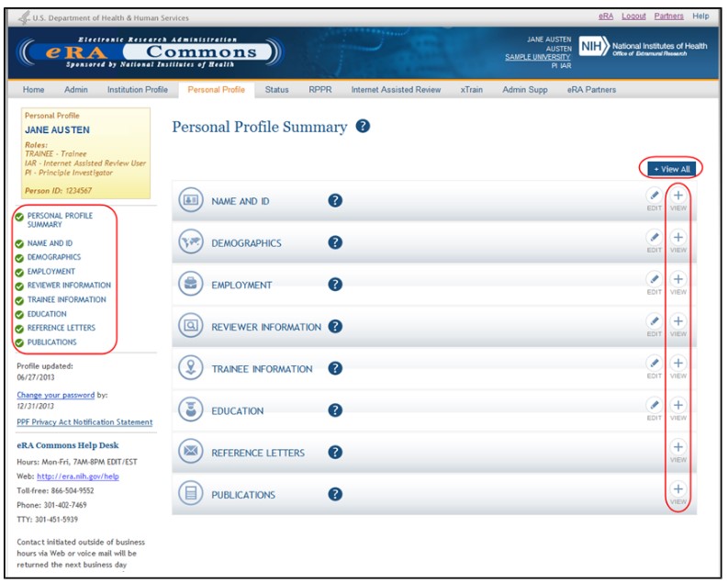728x583 pixels.
Task: Select Education in sidebar
Action: 47,314
